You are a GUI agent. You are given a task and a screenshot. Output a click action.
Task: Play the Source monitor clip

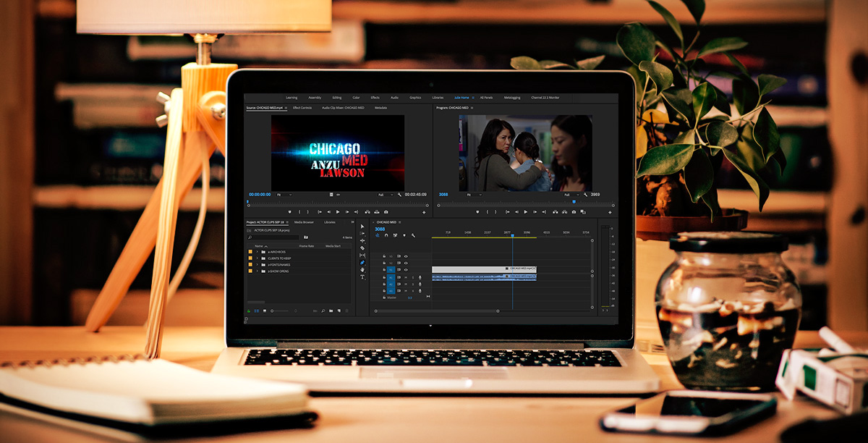point(337,212)
